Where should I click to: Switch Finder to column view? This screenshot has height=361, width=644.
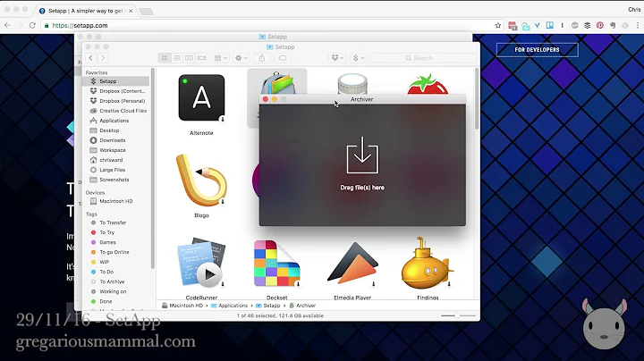[189, 58]
